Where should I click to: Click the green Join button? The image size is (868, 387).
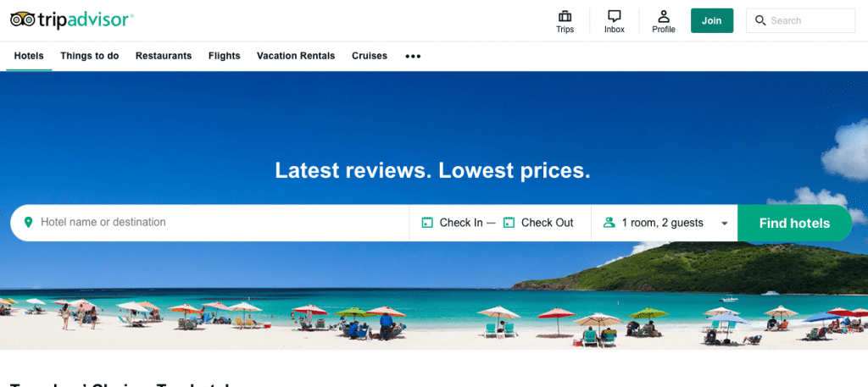712,20
